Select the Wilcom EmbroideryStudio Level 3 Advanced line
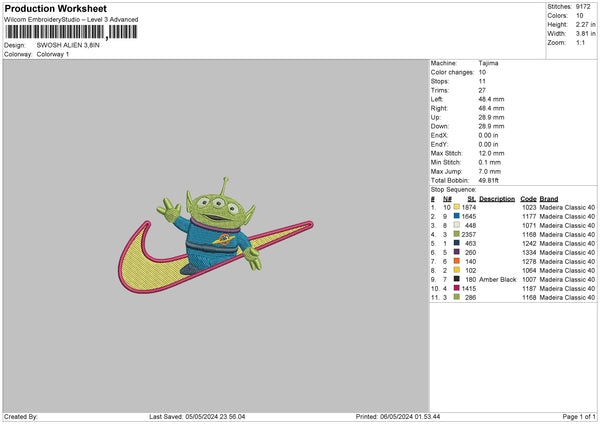The image size is (600, 424). coord(71,20)
